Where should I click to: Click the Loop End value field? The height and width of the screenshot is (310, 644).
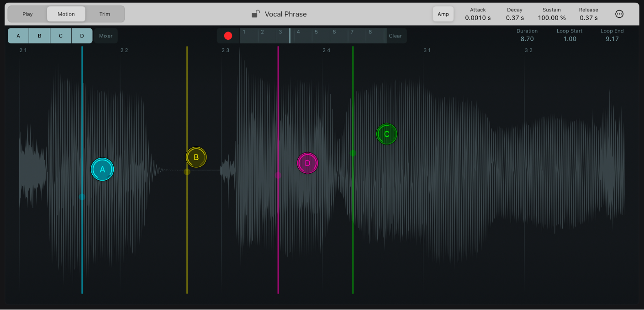(612, 38)
